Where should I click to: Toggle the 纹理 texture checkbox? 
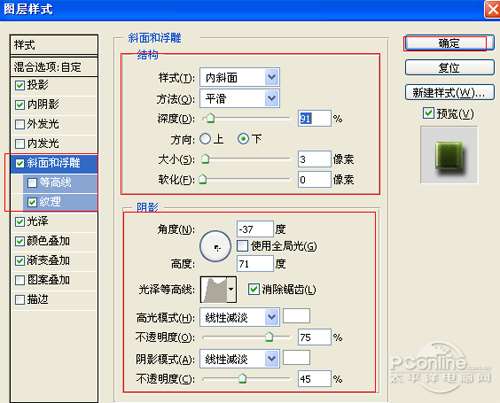point(32,202)
